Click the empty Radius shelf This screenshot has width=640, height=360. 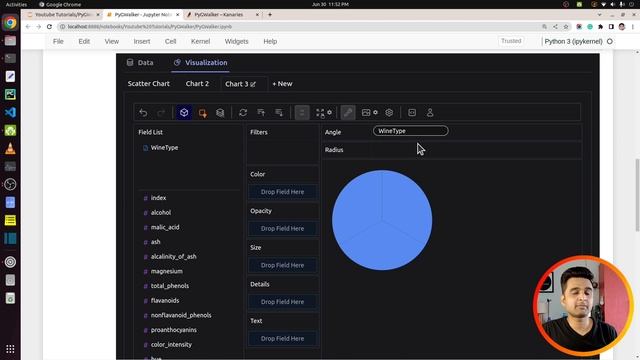click(476, 150)
